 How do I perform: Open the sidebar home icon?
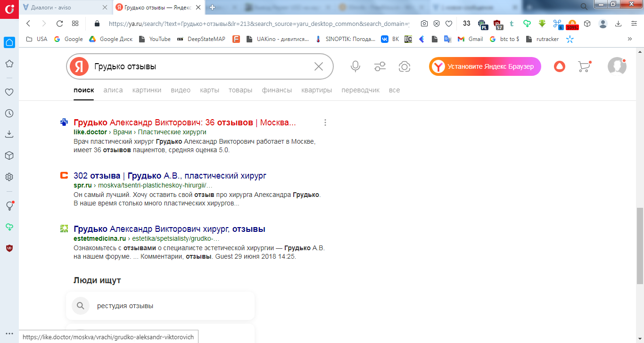9,42
